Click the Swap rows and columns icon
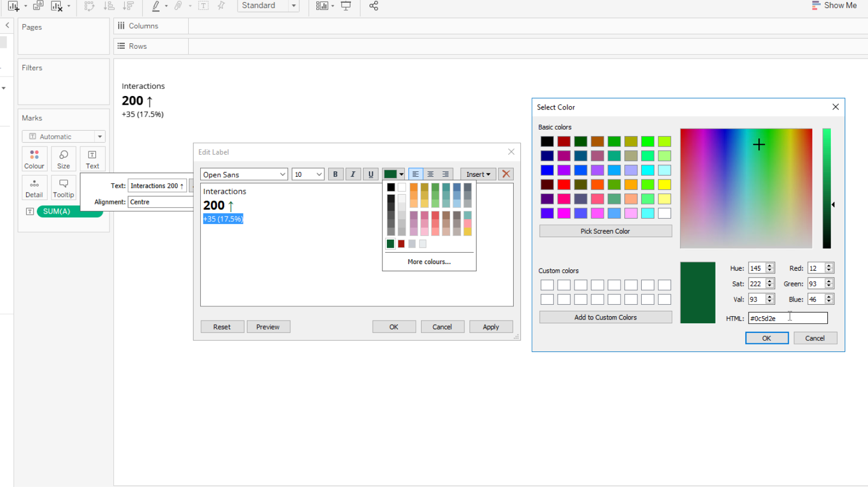Image resolution: width=868 pixels, height=487 pixels. (x=90, y=6)
